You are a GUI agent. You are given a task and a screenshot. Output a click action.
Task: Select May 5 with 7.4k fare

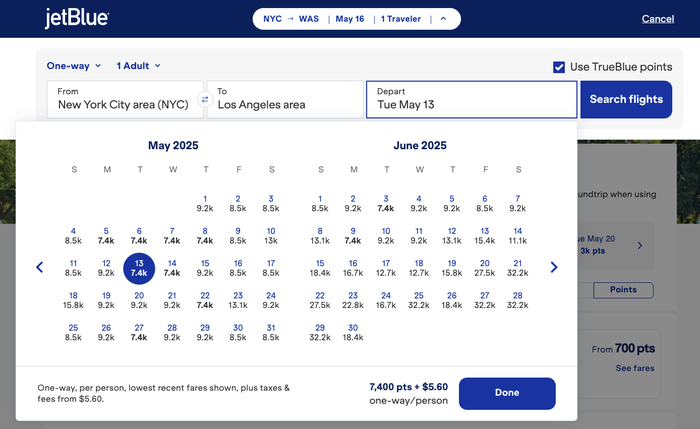(106, 236)
